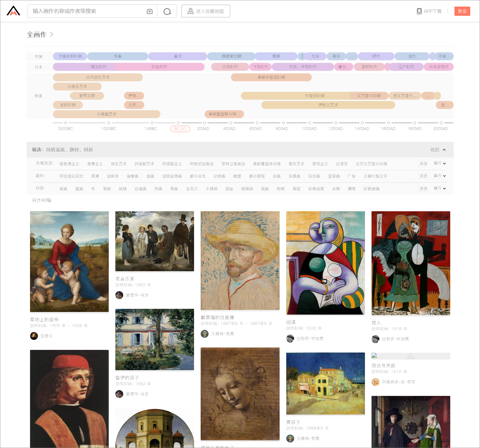
Task: Open the 情人 painting thumbnail
Action: (411, 263)
